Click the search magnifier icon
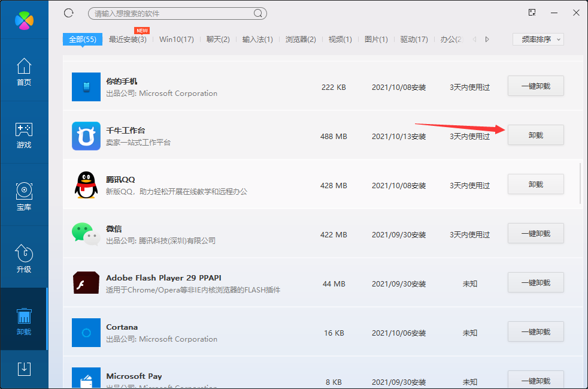 pyautogui.click(x=257, y=14)
